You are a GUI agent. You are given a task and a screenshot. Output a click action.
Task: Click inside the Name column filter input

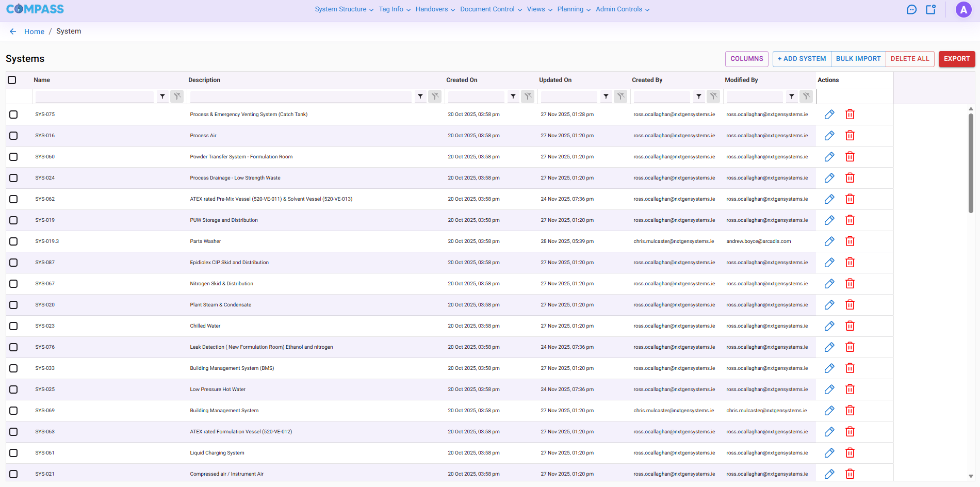click(x=94, y=96)
